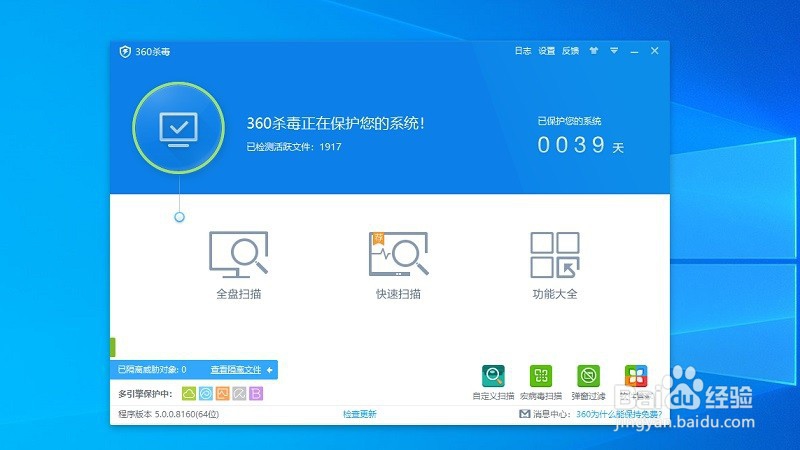Viewport: 800px width, 450px height.
Task: Open the title bar dropdown menu arrow
Action: tap(614, 51)
